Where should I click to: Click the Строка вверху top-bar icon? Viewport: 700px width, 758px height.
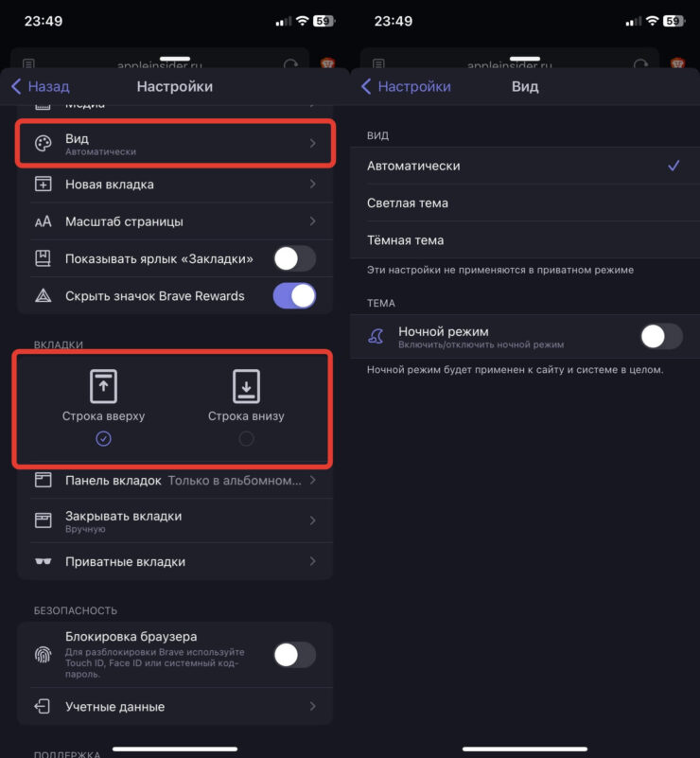(103, 384)
